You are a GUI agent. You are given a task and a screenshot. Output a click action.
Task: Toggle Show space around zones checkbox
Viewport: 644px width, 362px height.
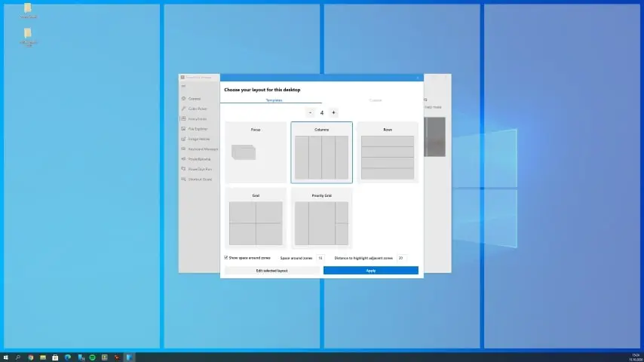click(226, 257)
